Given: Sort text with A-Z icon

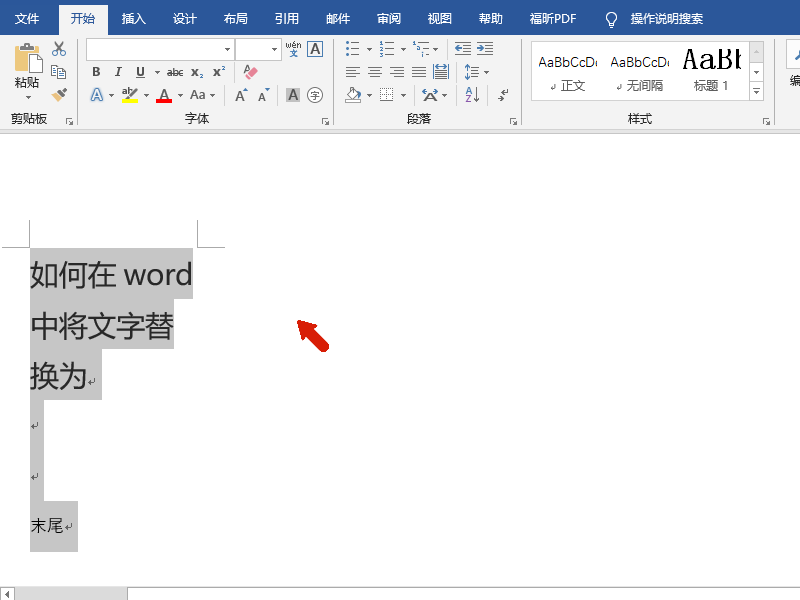Looking at the screenshot, I should pyautogui.click(x=472, y=95).
